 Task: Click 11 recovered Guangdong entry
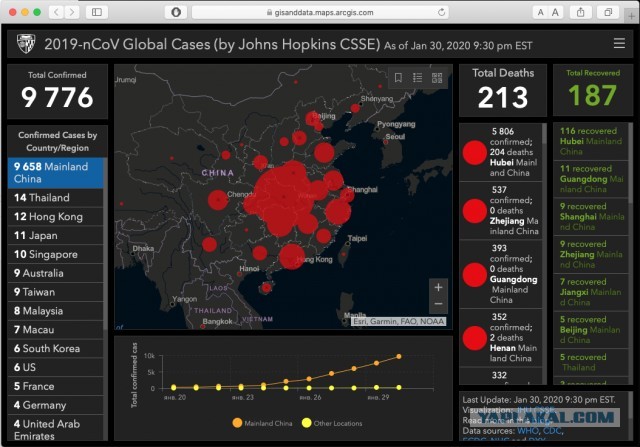point(591,179)
